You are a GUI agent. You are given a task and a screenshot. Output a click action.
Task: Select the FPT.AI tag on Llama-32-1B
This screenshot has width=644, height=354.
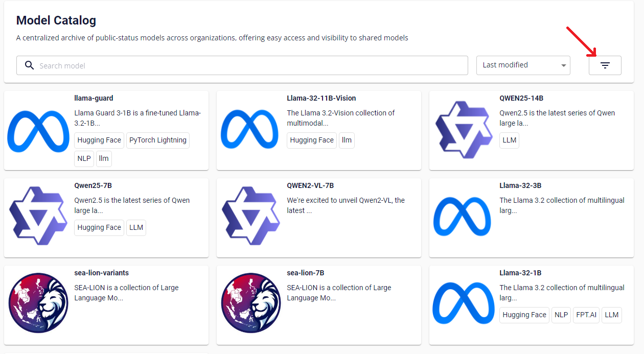(x=586, y=315)
